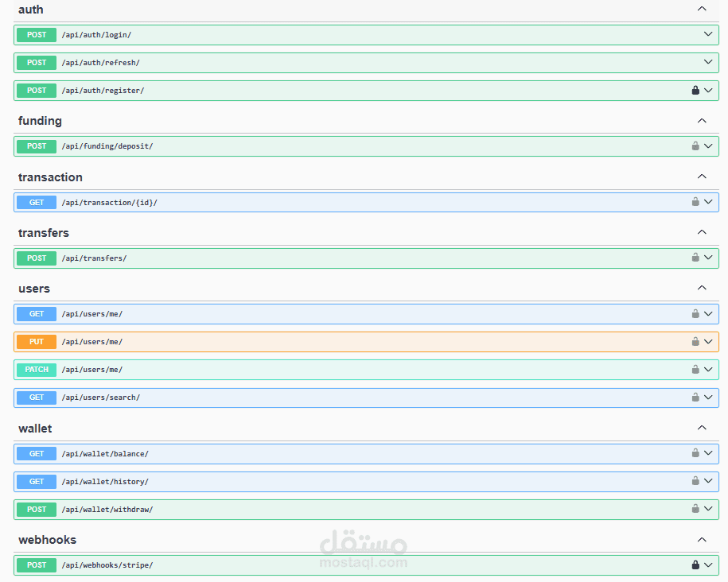Expand the PUT /api/users/me/ arrow
This screenshot has height=582, width=728.
[x=708, y=342]
